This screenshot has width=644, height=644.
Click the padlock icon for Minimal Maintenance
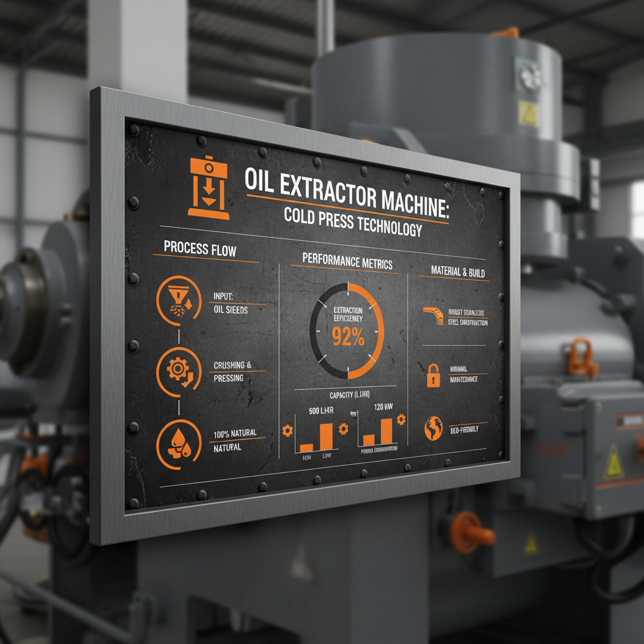click(434, 376)
